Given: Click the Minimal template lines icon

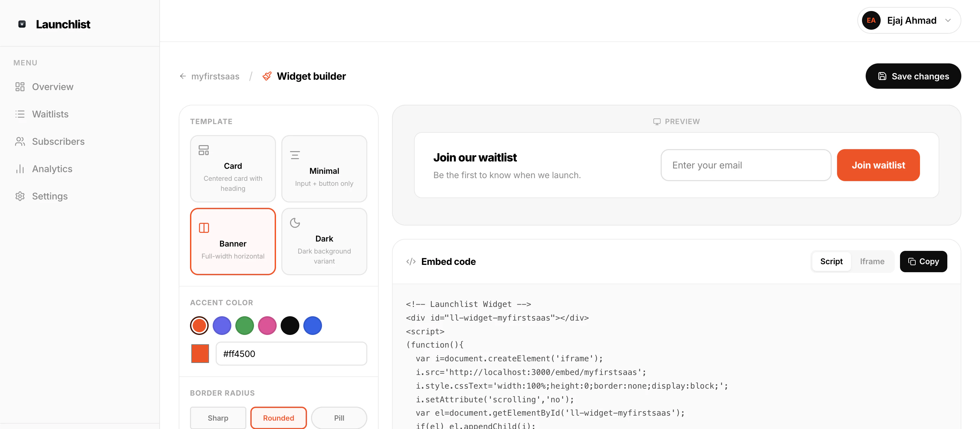Looking at the screenshot, I should (295, 155).
